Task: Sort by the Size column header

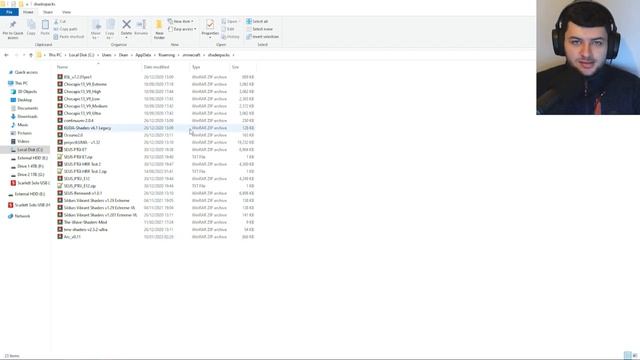Action: pyautogui.click(x=243, y=67)
